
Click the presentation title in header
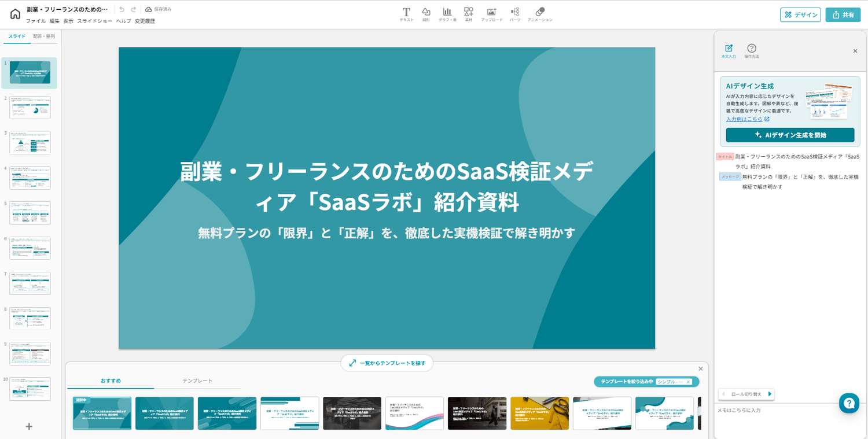[67, 9]
